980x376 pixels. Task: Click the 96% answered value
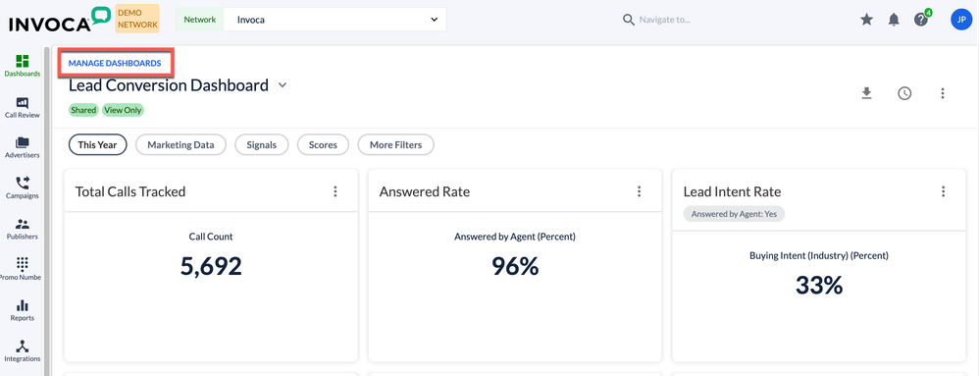pos(515,266)
